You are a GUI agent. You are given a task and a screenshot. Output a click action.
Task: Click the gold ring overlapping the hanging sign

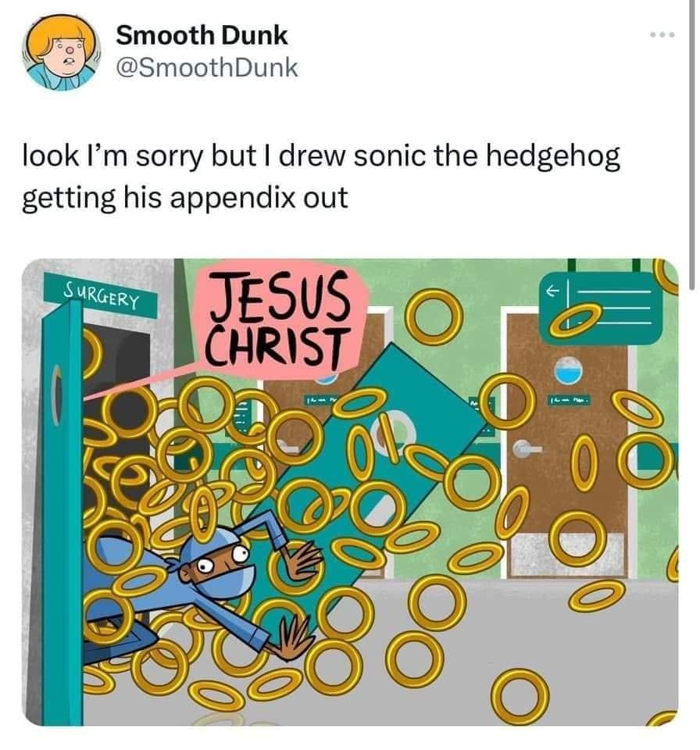[575, 322]
